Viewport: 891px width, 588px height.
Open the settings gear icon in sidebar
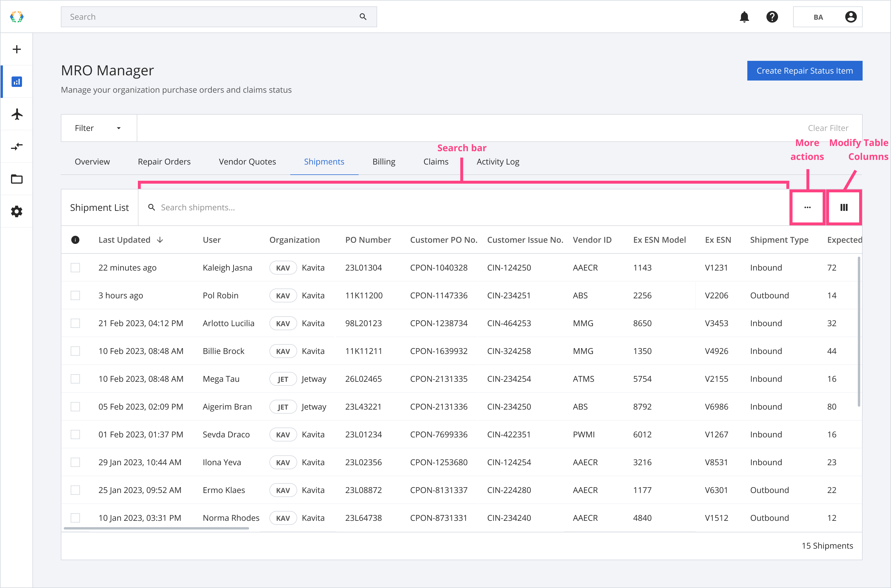(x=17, y=211)
